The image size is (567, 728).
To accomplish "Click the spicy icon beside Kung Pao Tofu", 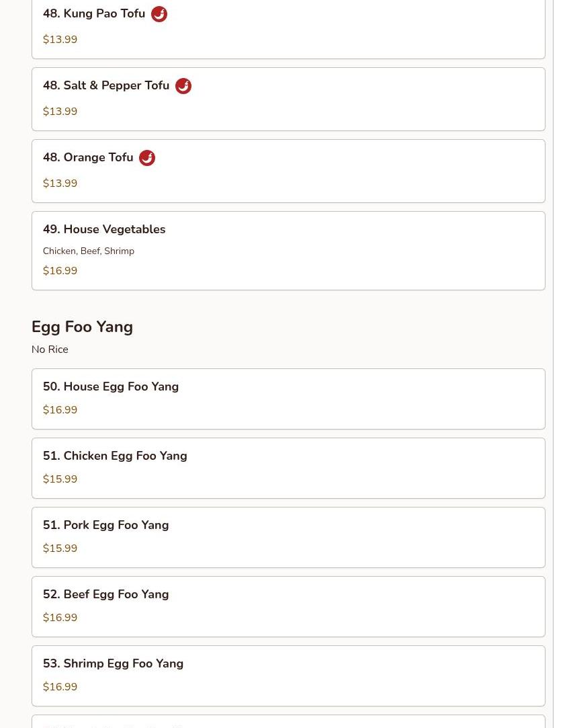I will [x=159, y=14].
